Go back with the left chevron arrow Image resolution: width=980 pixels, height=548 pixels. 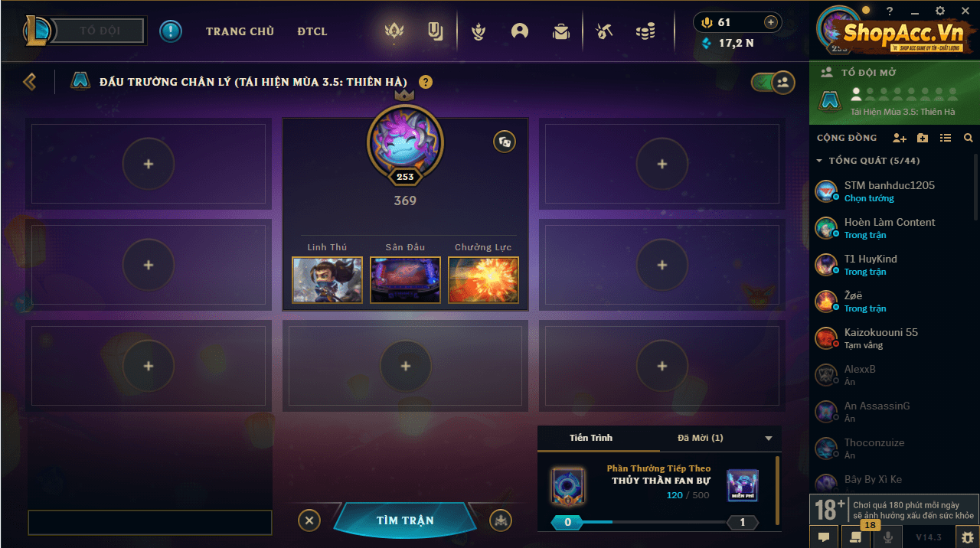point(30,81)
